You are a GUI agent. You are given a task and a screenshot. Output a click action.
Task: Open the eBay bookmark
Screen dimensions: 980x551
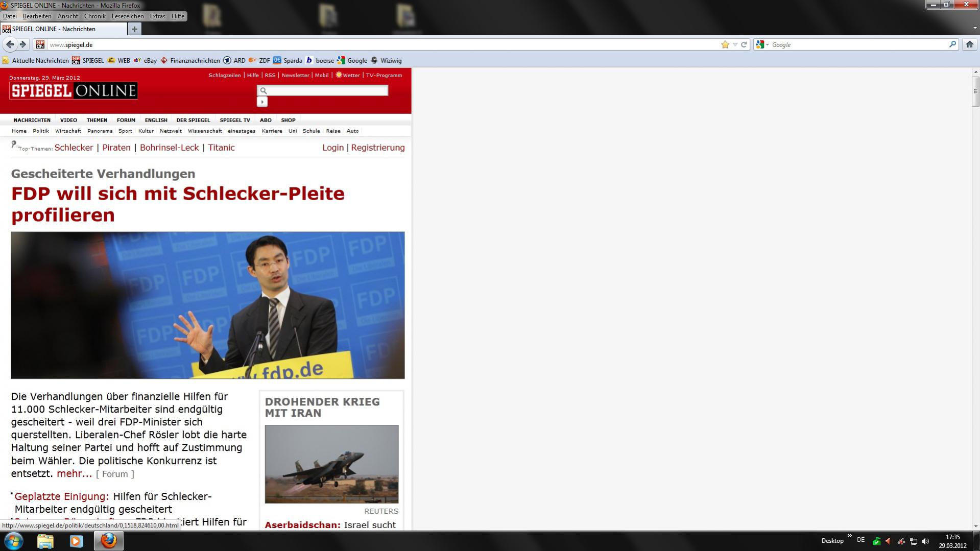point(145,60)
